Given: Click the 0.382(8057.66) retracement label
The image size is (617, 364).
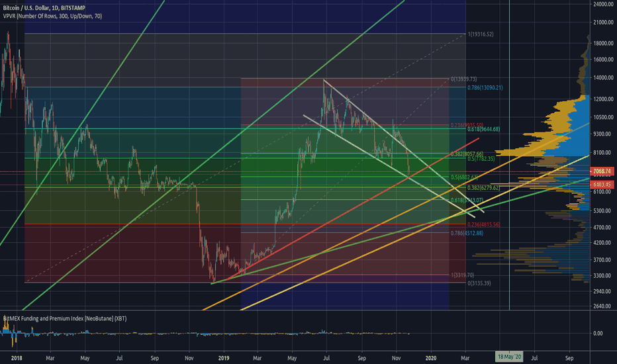Looking at the screenshot, I should (467, 154).
